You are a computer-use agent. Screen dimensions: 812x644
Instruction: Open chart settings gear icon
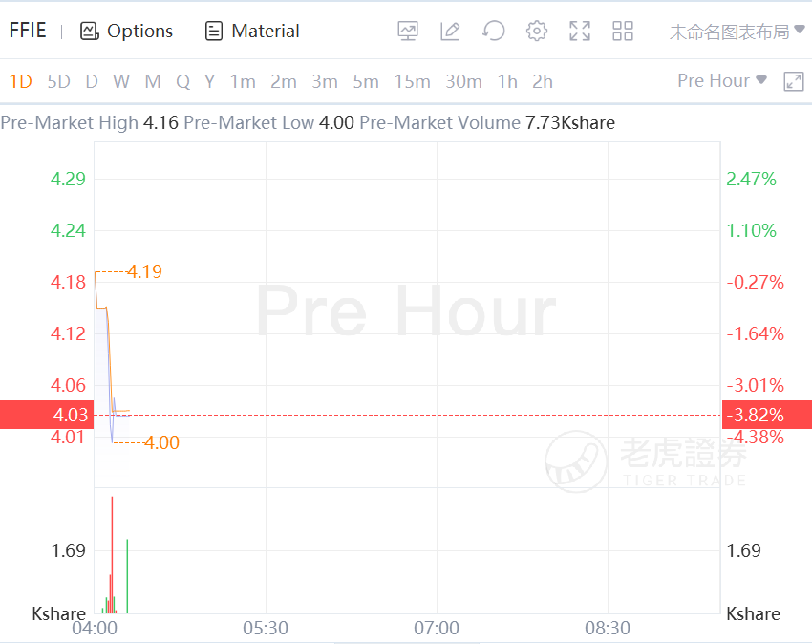(x=537, y=31)
